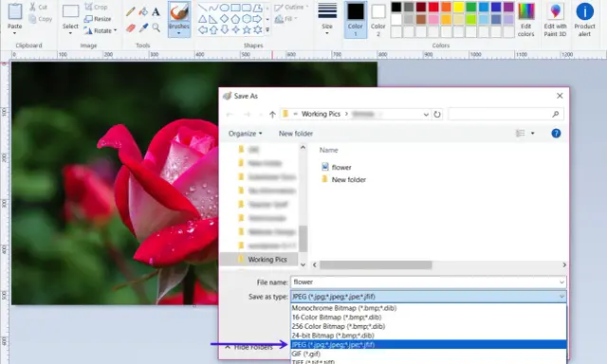Screen dimensions: 607x364
Task: Select the Color picker eyedropper tool
Action: pyautogui.click(x=143, y=27)
